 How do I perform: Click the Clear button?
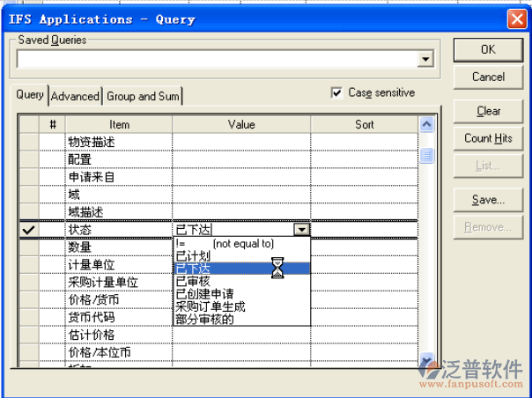(x=488, y=111)
